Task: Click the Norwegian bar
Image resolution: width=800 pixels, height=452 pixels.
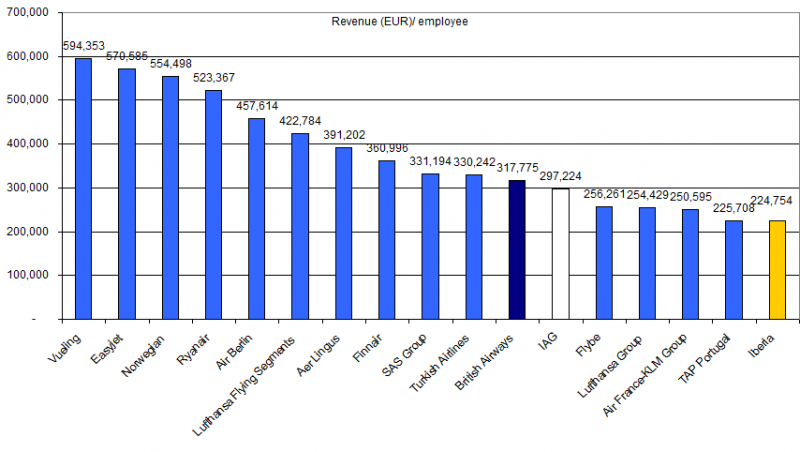Action: click(x=170, y=198)
